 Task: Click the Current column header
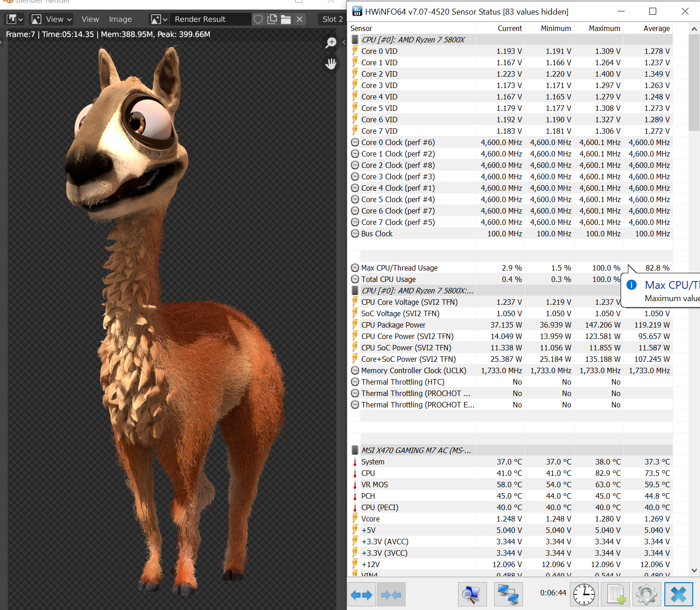[500, 28]
